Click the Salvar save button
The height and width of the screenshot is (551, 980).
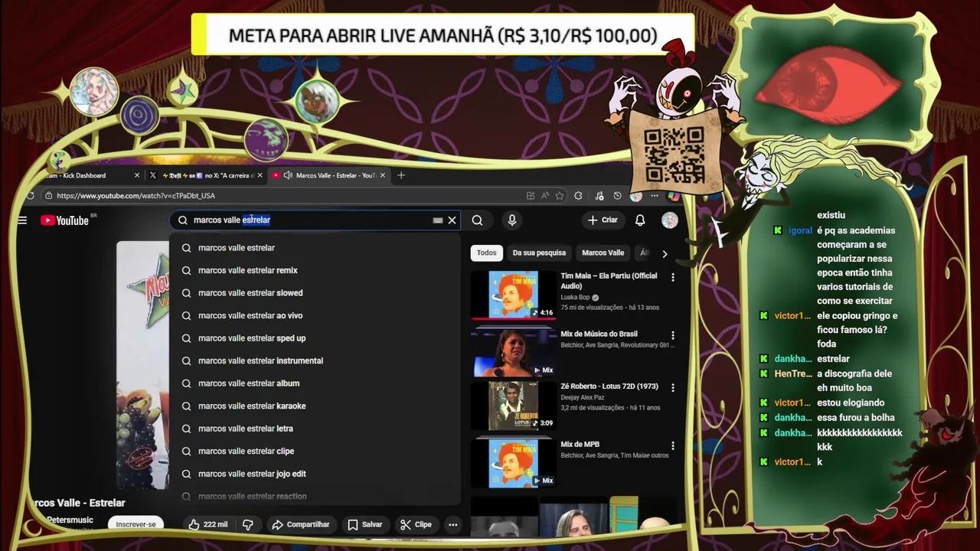pos(364,524)
